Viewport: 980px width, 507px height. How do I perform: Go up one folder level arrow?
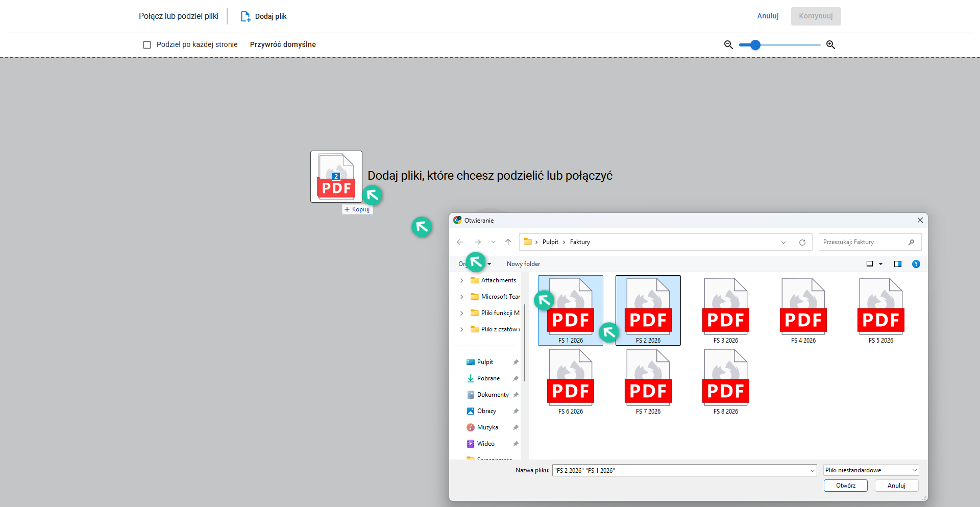(x=508, y=242)
